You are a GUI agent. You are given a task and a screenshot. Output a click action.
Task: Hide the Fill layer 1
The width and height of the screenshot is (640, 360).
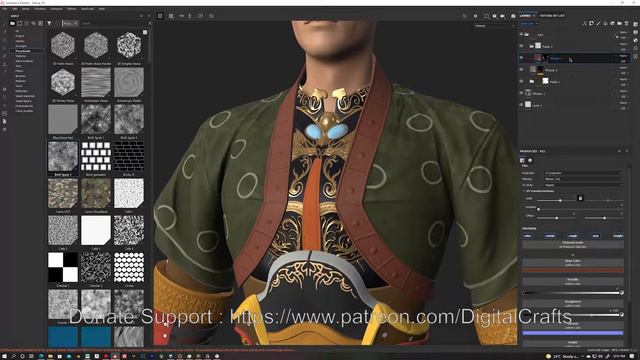pyautogui.click(x=521, y=93)
